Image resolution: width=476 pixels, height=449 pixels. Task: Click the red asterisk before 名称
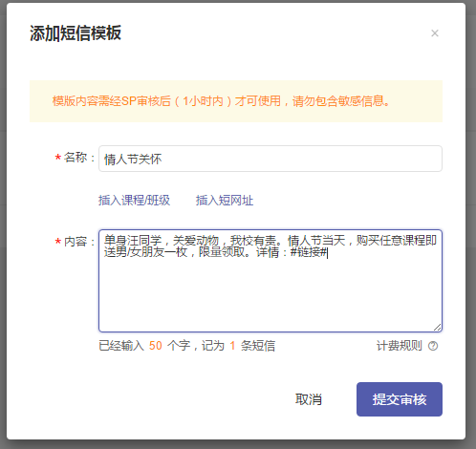coord(57,159)
